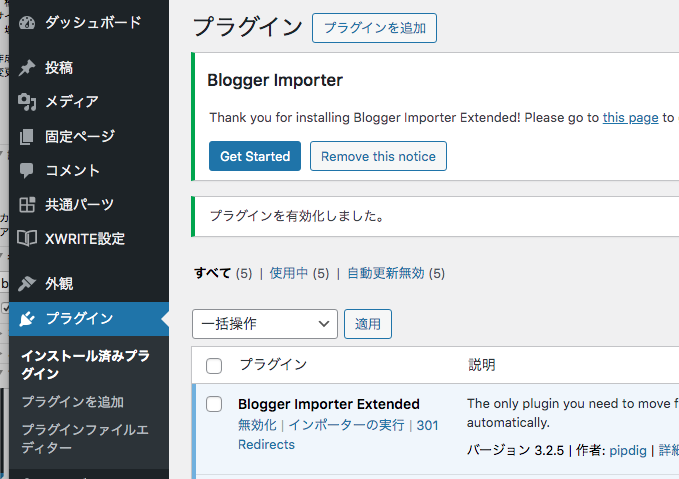This screenshot has width=679, height=479.
Task: Check the Blogger Importer Extended checkbox
Action: 214,404
